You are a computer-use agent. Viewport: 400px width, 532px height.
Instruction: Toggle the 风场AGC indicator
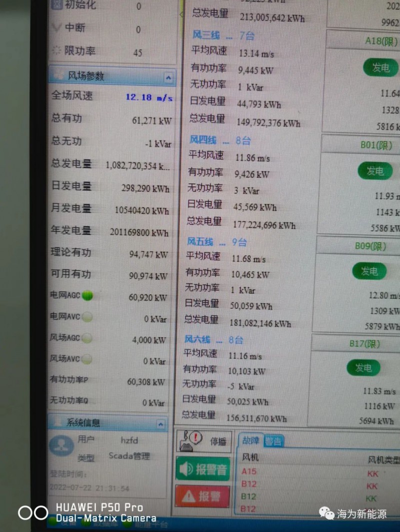[x=87, y=338]
